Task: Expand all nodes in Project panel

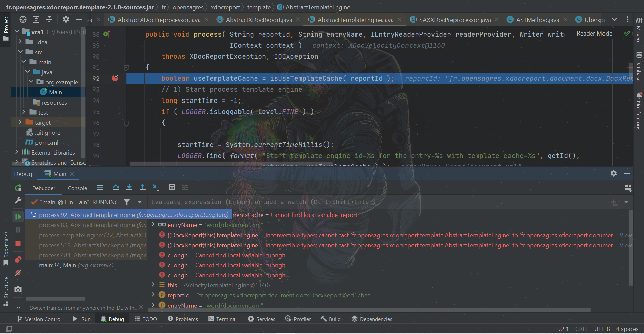Action: [36, 20]
